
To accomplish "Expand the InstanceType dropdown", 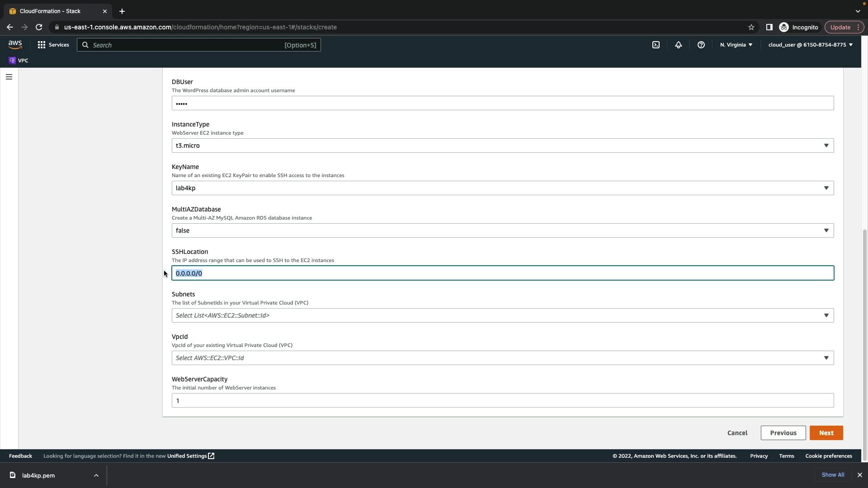I will coord(502,145).
